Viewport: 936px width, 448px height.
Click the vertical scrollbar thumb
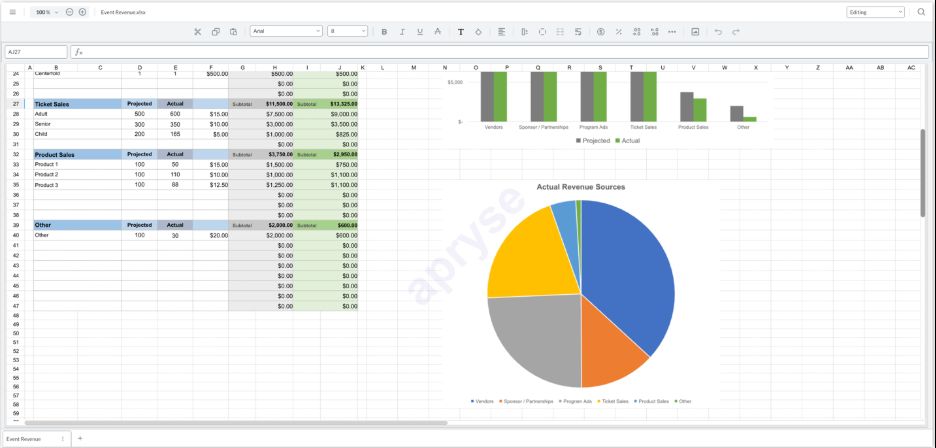point(923,173)
